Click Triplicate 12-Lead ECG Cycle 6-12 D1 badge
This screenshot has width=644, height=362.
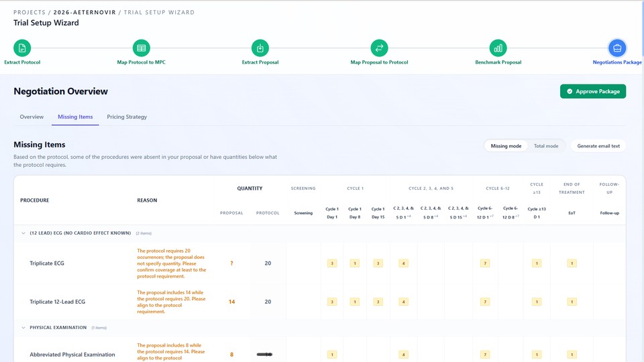tap(485, 302)
